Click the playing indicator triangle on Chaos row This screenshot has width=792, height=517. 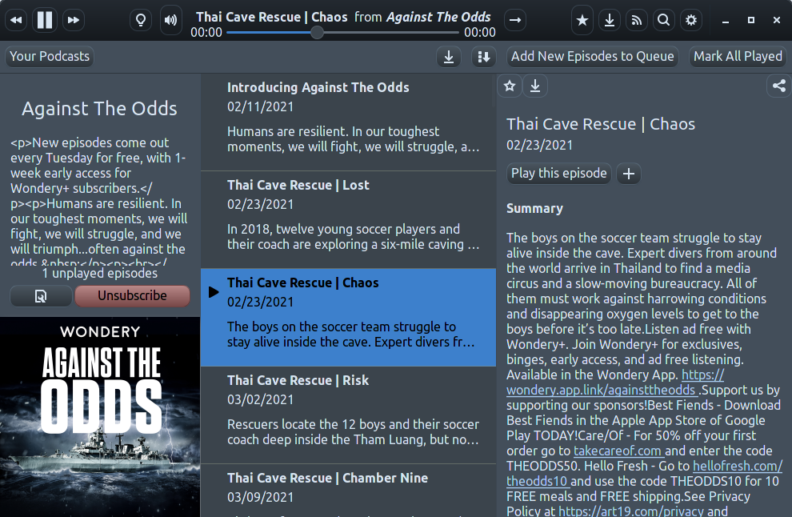[x=214, y=292]
